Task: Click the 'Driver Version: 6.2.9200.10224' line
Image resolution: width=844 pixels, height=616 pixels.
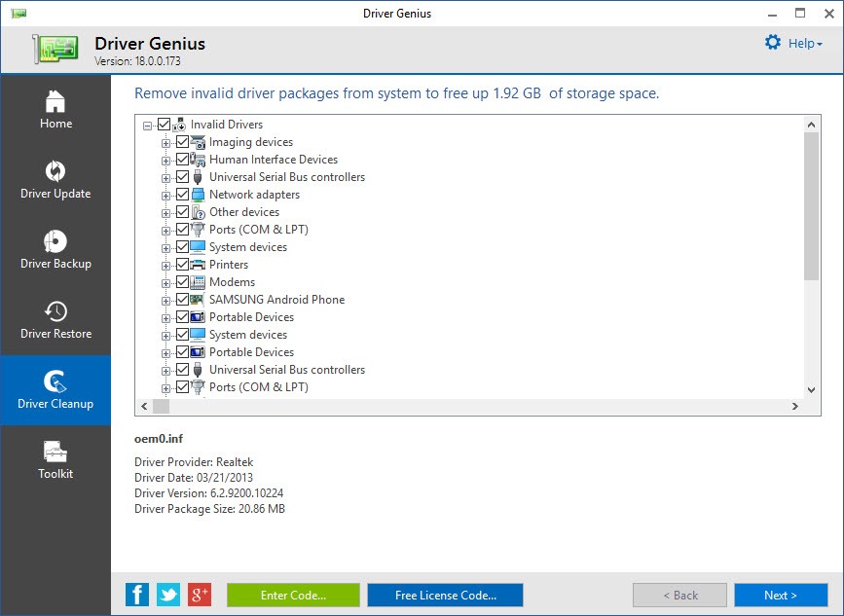Action: point(209,493)
